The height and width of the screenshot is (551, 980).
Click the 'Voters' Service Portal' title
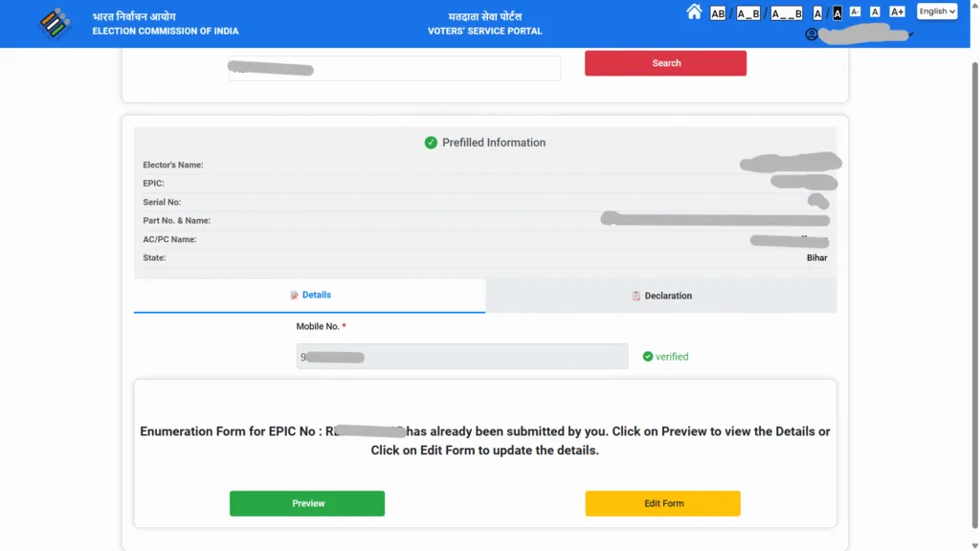point(485,31)
